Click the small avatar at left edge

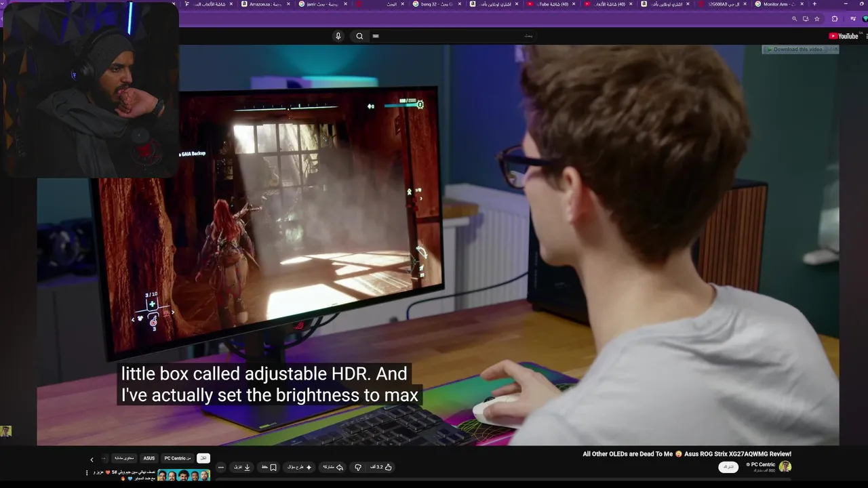tap(5, 431)
